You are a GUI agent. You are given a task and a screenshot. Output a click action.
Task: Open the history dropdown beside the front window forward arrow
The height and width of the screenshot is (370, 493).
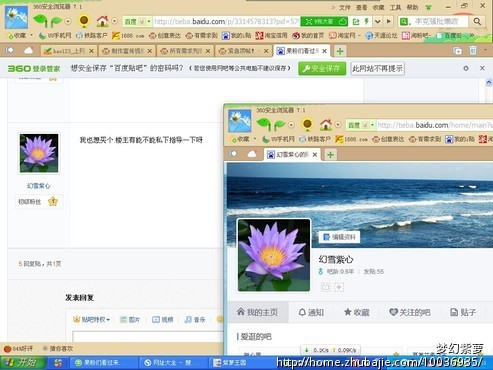coord(291,125)
